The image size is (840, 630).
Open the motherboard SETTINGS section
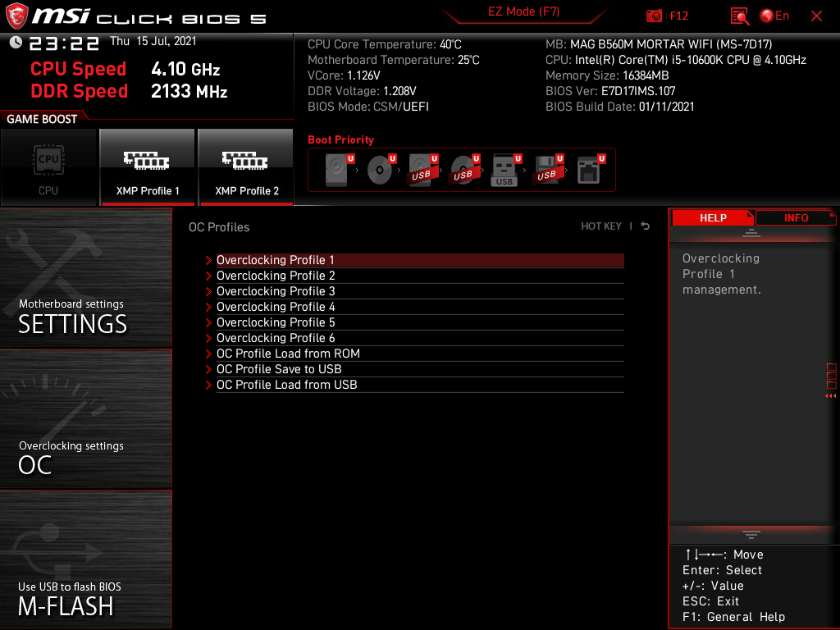pos(85,279)
